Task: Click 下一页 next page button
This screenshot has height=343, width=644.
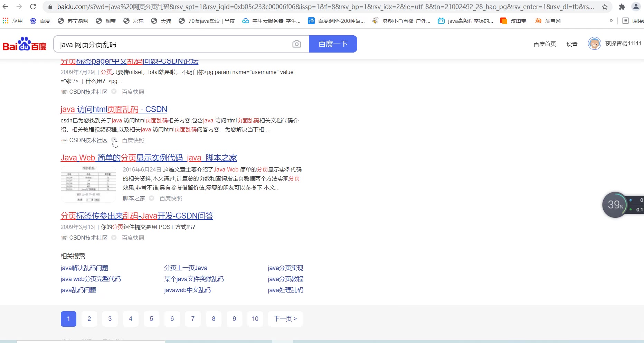Action: point(285,319)
